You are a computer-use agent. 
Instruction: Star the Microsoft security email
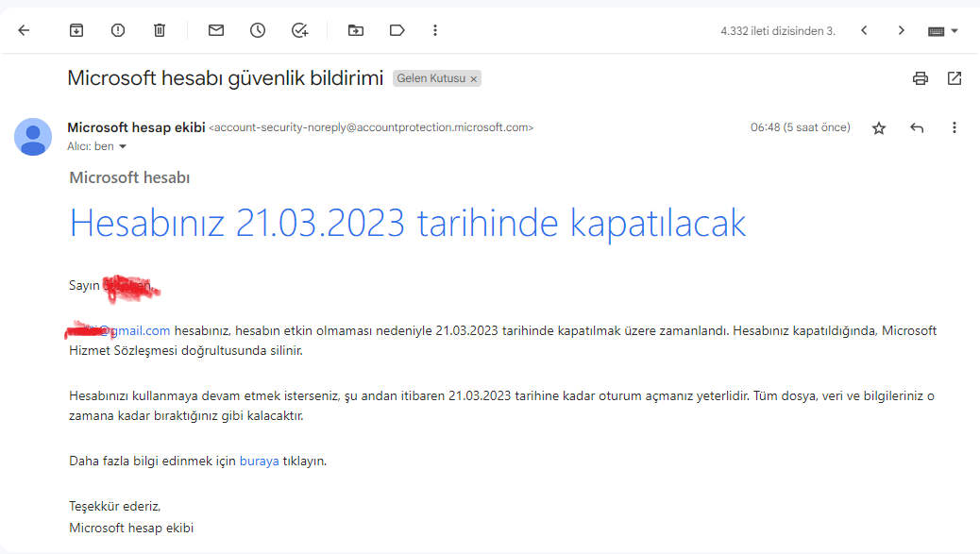pos(879,128)
